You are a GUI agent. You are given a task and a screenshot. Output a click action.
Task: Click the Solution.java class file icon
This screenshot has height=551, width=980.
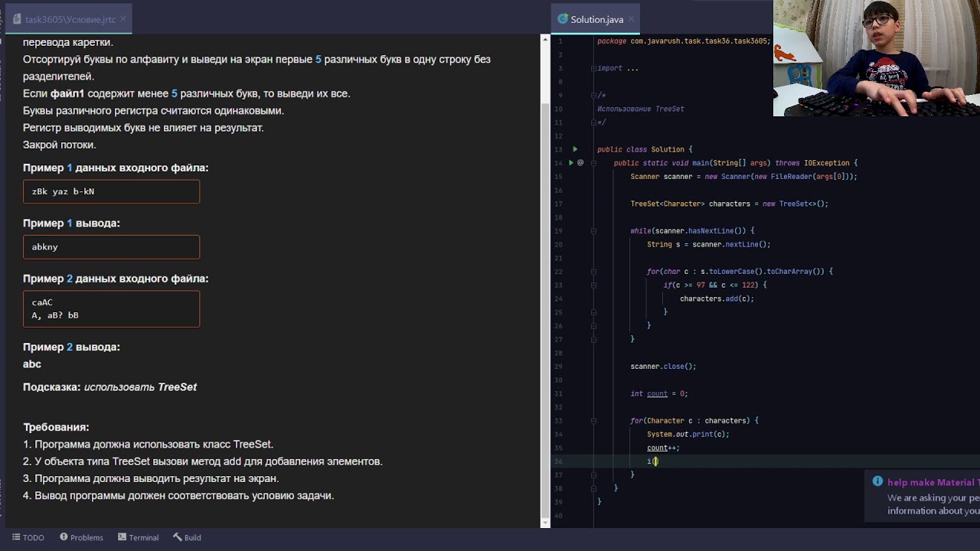tap(563, 19)
